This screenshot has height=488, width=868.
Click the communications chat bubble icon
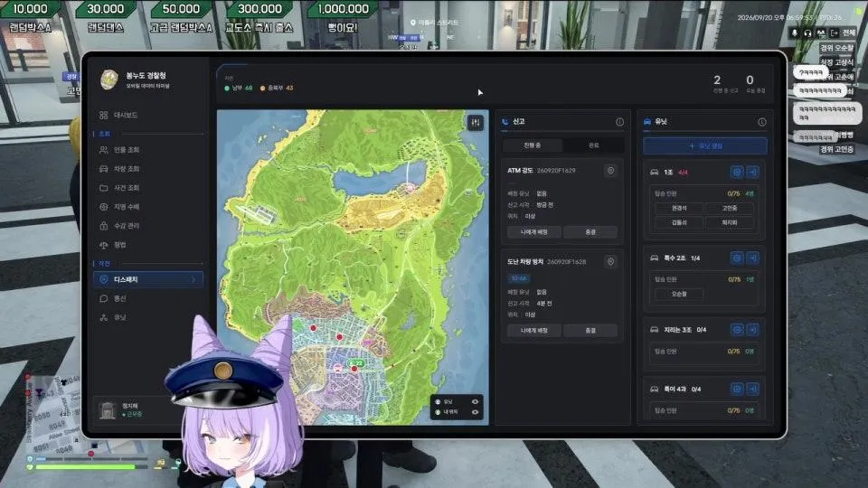tap(103, 298)
